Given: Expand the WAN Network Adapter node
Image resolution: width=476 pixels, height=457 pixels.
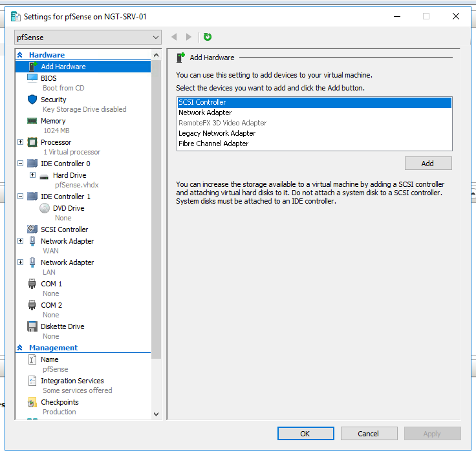Looking at the screenshot, I should tap(21, 241).
